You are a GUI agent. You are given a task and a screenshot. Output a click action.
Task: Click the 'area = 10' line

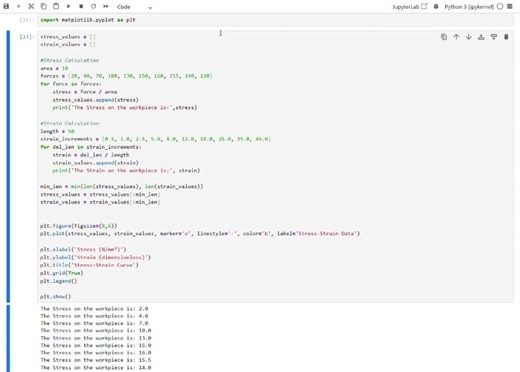(54, 68)
